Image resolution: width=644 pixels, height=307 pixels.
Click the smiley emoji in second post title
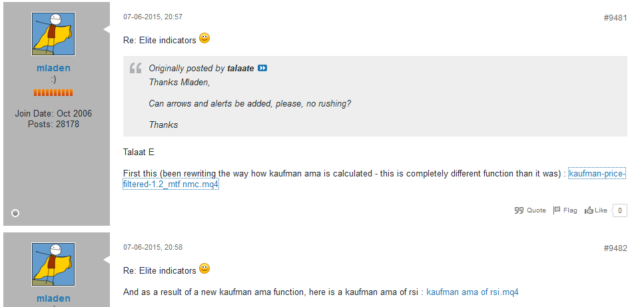(204, 269)
